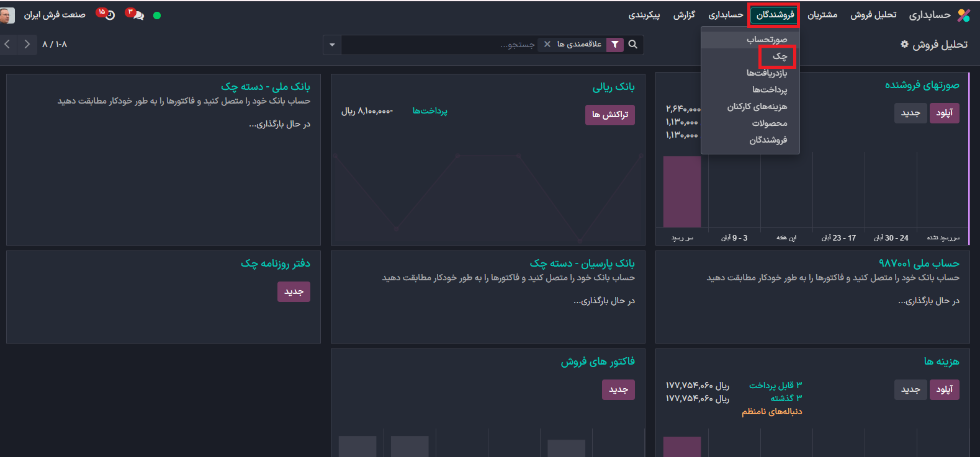The image size is (980, 457).
Task: Select چک from the dropdown menu
Action: point(780,56)
